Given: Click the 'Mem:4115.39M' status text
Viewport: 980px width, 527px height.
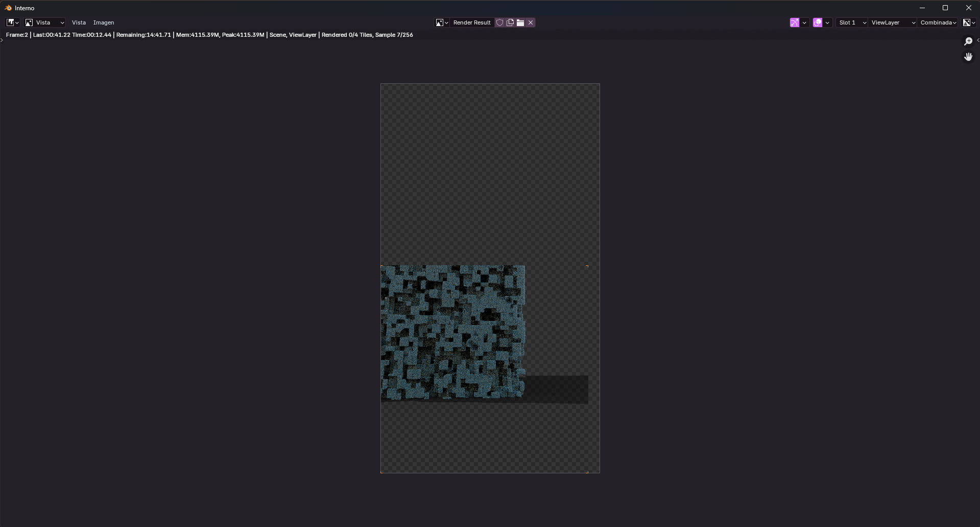Looking at the screenshot, I should pos(197,35).
